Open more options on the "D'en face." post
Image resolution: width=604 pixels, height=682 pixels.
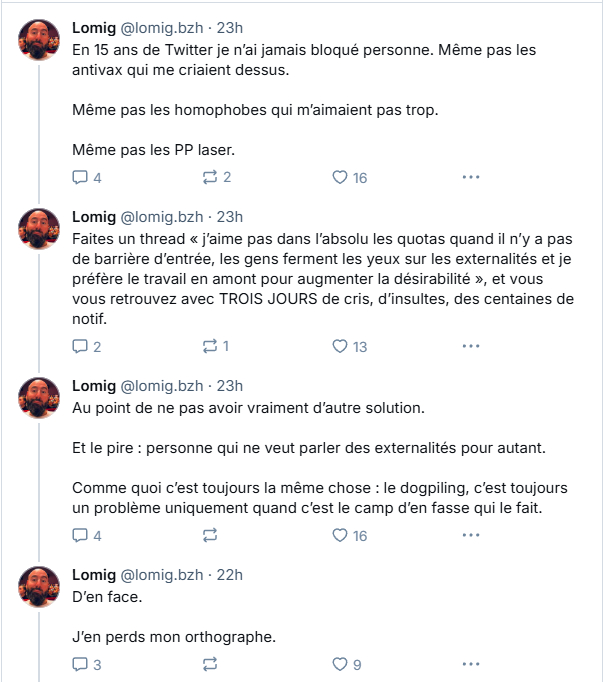point(470,664)
